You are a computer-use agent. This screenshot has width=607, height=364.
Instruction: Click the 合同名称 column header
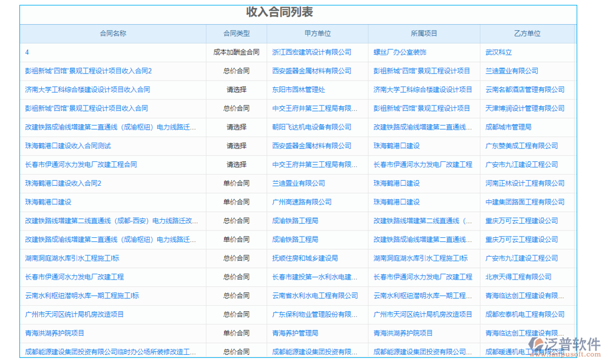113,33
